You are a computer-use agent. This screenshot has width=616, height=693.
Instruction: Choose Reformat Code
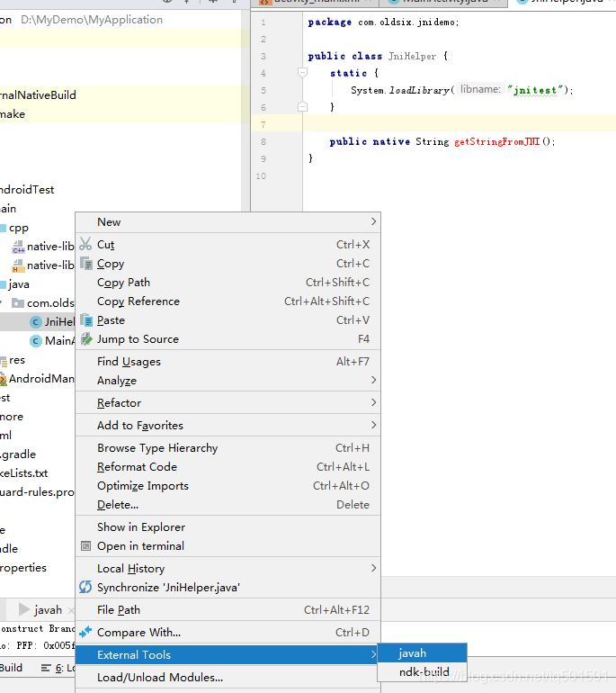pyautogui.click(x=228, y=467)
